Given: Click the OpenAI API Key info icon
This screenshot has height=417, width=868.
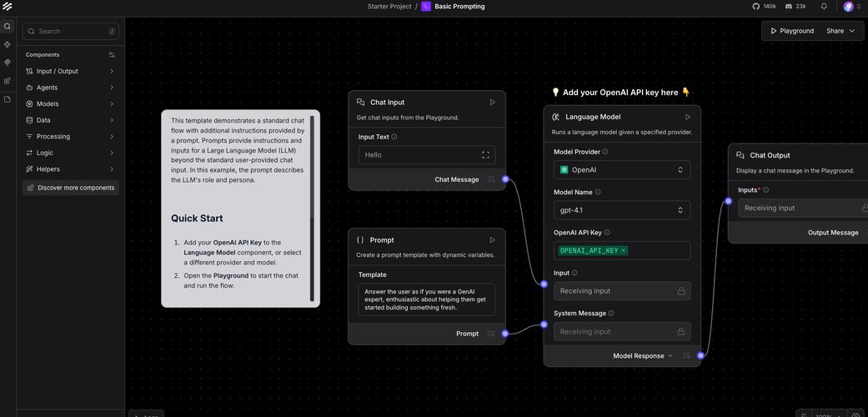Looking at the screenshot, I should click(x=607, y=233).
